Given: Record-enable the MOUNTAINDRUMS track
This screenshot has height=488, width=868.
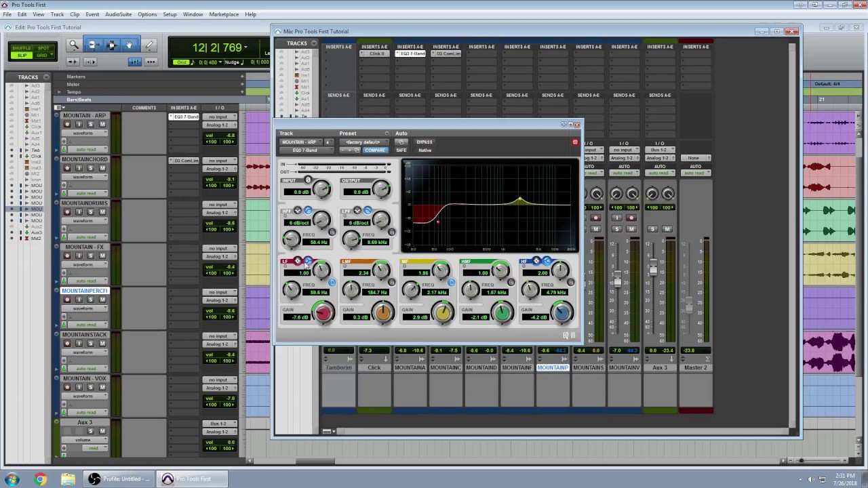Looking at the screenshot, I should 67,212.
